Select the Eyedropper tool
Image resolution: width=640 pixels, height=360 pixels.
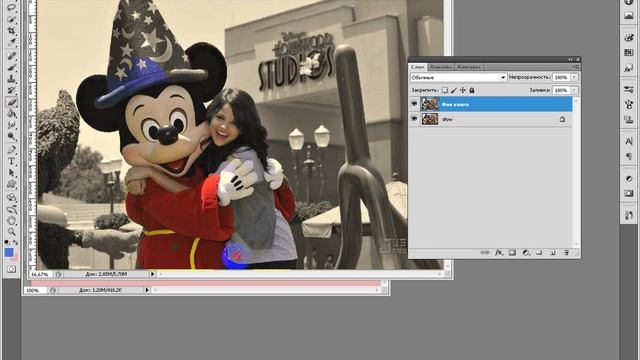[x=11, y=42]
